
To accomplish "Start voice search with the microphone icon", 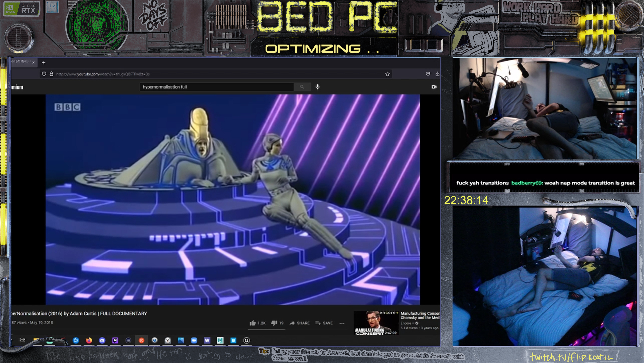I will [318, 87].
